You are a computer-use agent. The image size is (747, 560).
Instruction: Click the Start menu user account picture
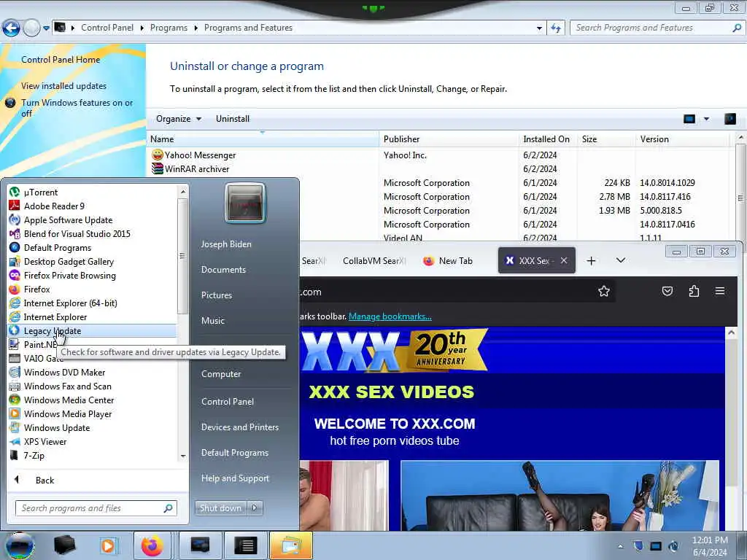coord(245,203)
